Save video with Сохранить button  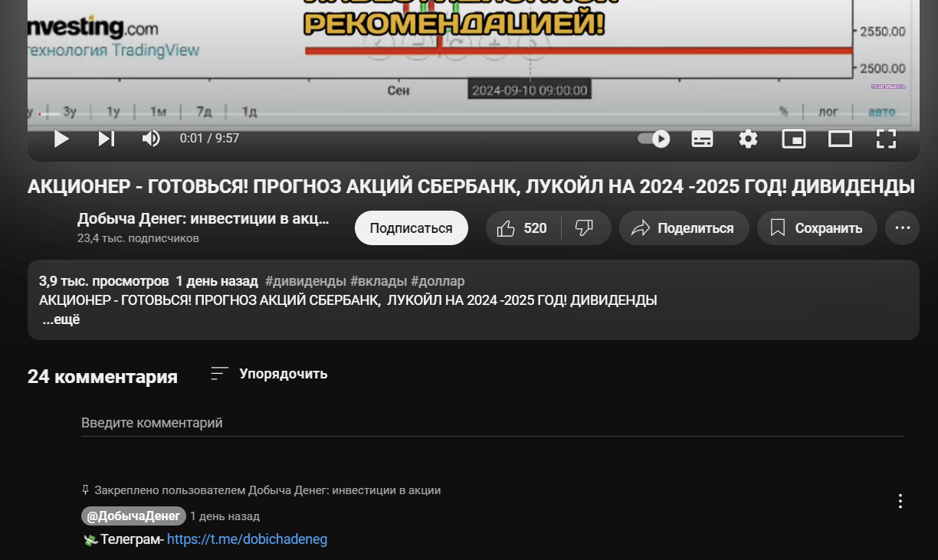tap(817, 228)
